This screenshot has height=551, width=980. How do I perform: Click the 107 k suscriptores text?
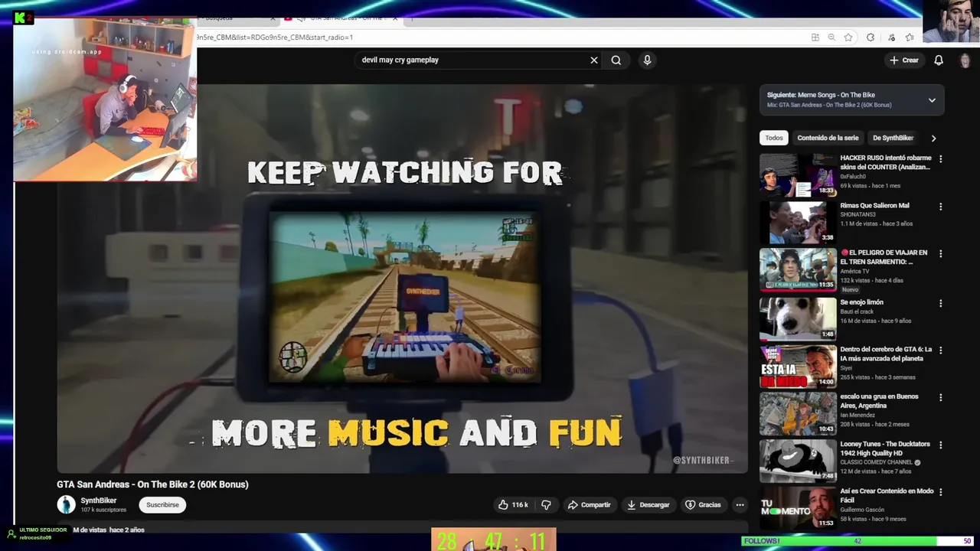[x=103, y=510]
